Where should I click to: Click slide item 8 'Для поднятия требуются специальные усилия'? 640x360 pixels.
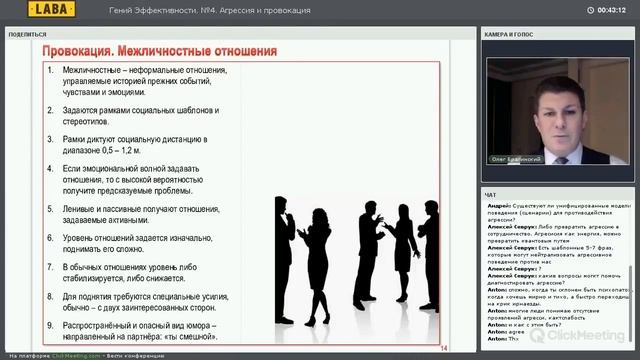pyautogui.click(x=146, y=302)
